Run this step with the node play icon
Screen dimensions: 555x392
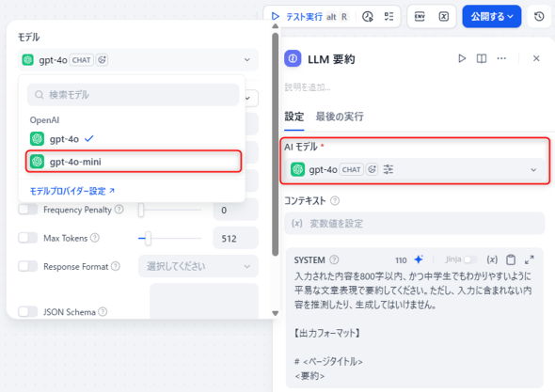pyautogui.click(x=462, y=58)
